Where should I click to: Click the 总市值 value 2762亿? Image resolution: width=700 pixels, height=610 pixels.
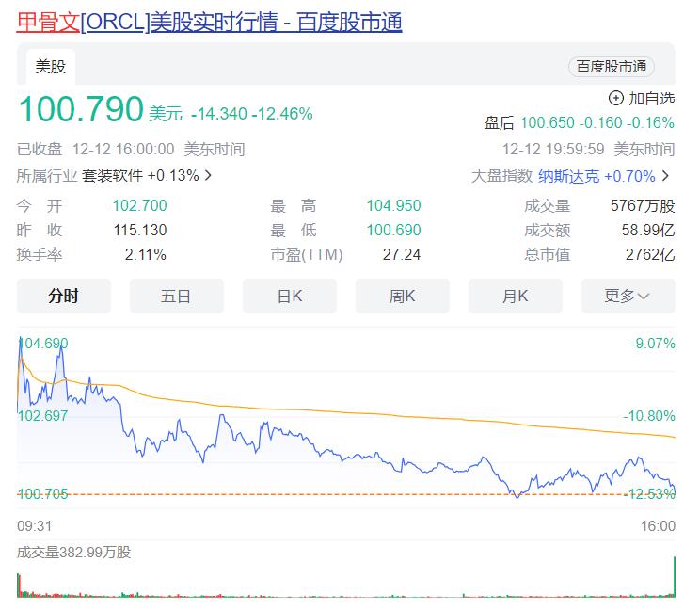(x=649, y=254)
